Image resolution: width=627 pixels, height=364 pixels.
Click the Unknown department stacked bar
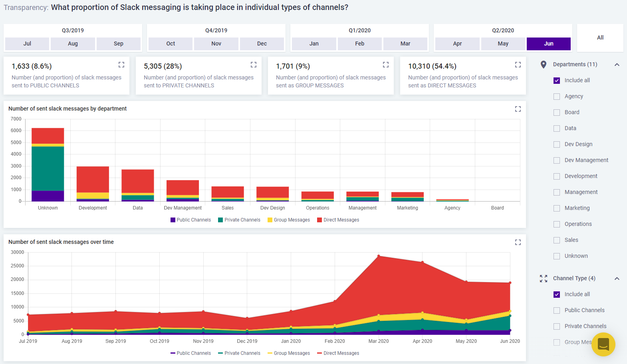(x=48, y=165)
